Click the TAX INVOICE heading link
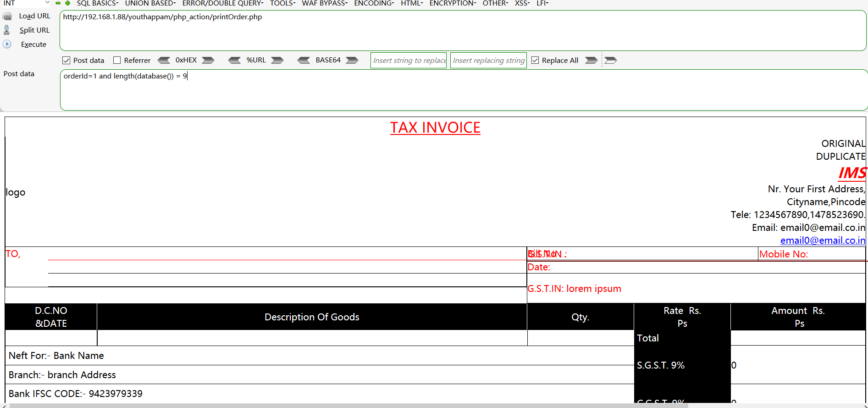This screenshot has width=868, height=408. point(435,128)
